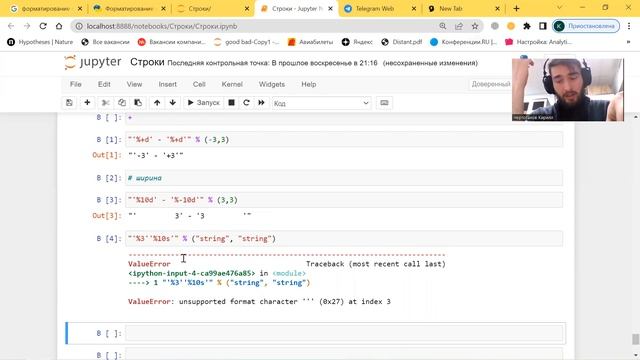Go to browser home page icon
640x360 pixels.
pyautogui.click(x=59, y=26)
